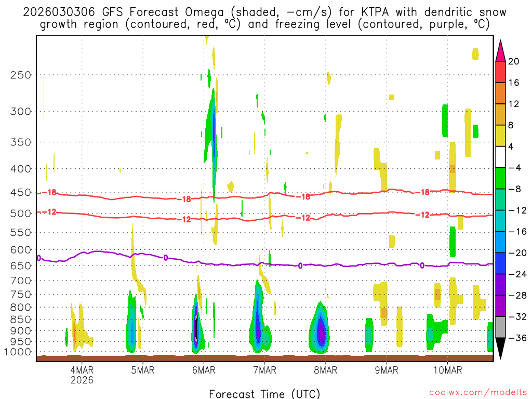Click the gray -36 to -32 colorbar swatch
Image resolution: width=532 pixels, height=399 pixels.
(x=500, y=327)
